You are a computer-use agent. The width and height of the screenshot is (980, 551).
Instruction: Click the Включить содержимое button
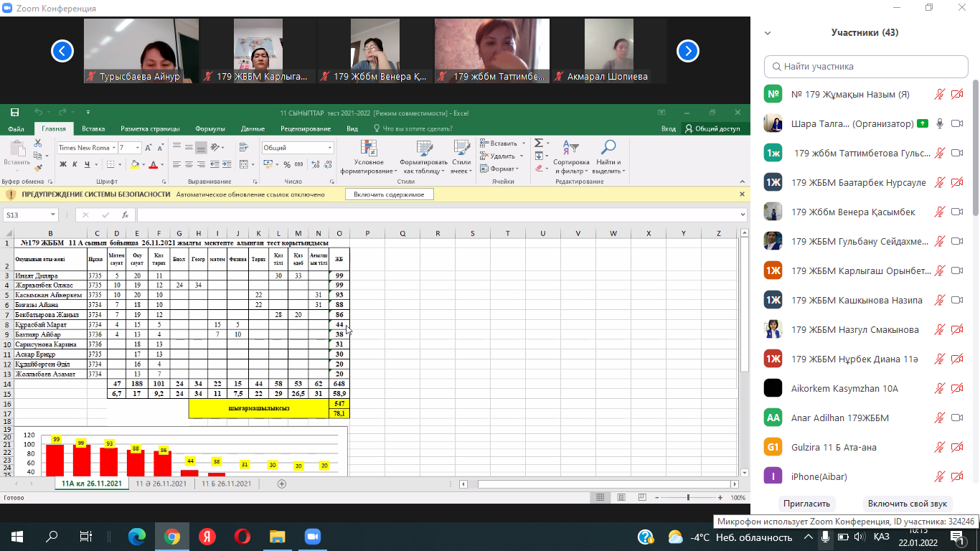pos(389,194)
